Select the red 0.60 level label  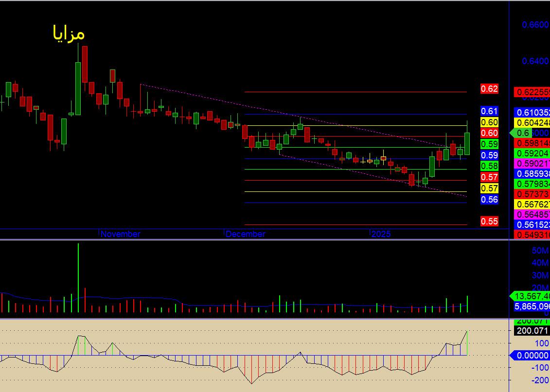coord(489,133)
